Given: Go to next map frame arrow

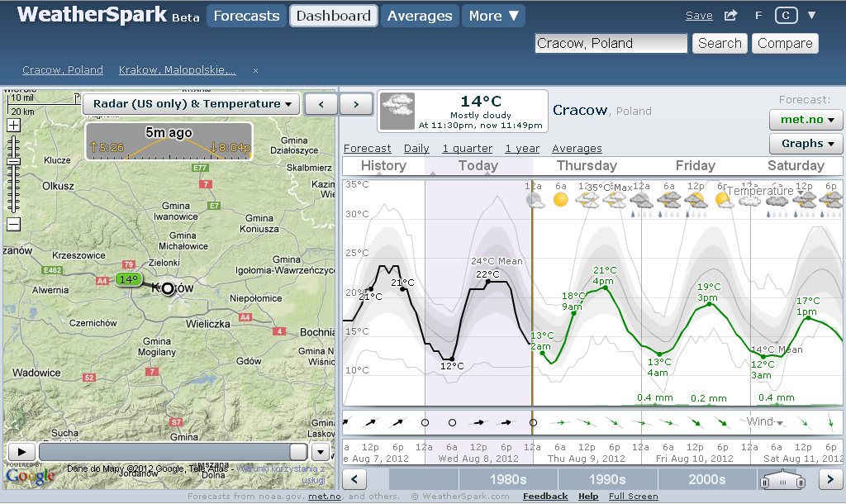Looking at the screenshot, I should [356, 104].
